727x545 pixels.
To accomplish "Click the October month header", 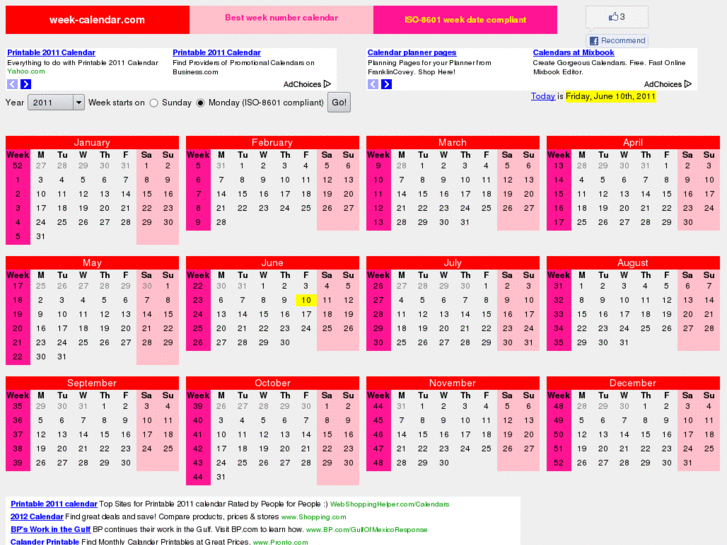I will [272, 383].
